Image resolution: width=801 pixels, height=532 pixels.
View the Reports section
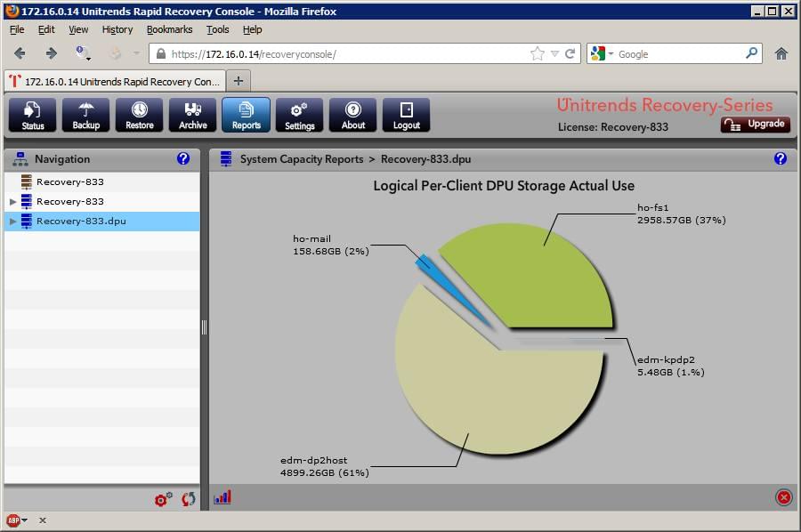click(x=246, y=115)
